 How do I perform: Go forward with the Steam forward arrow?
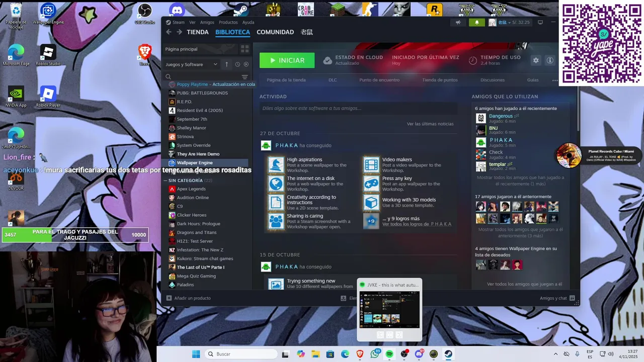(x=179, y=32)
